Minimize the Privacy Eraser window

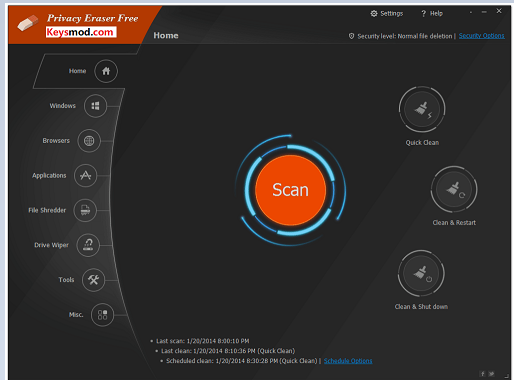coord(484,12)
